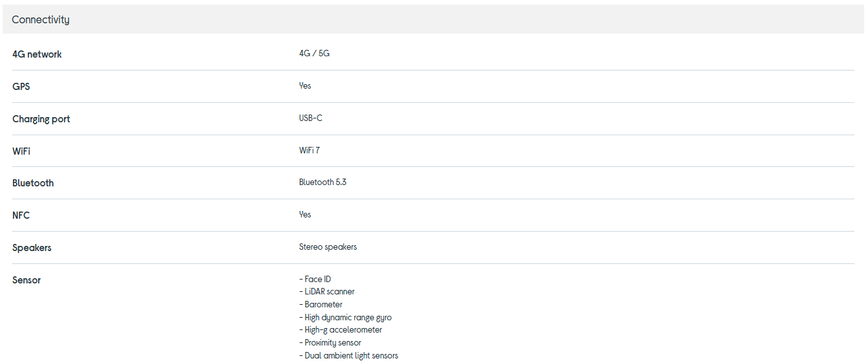Select the USB-C value text
Screen dimensions: 868x363
(311, 118)
